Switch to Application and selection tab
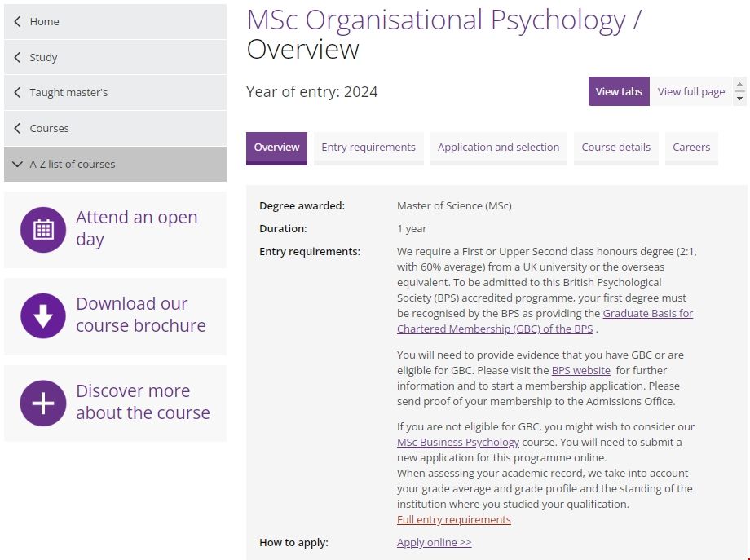 tap(498, 148)
